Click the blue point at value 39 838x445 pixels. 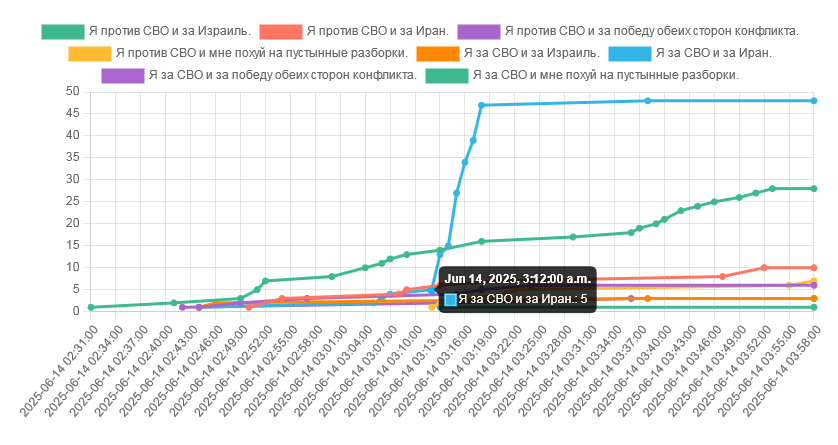tap(473, 140)
